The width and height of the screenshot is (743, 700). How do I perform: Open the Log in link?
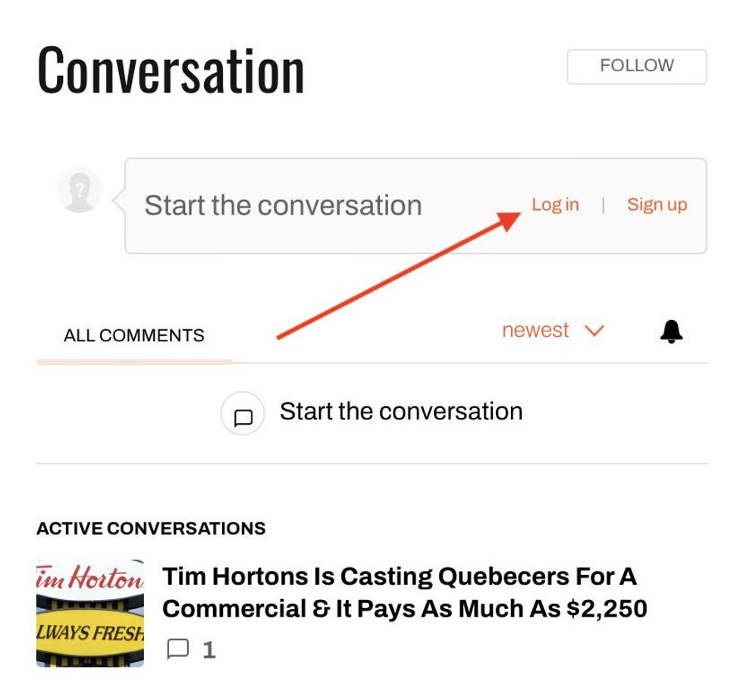[555, 205]
